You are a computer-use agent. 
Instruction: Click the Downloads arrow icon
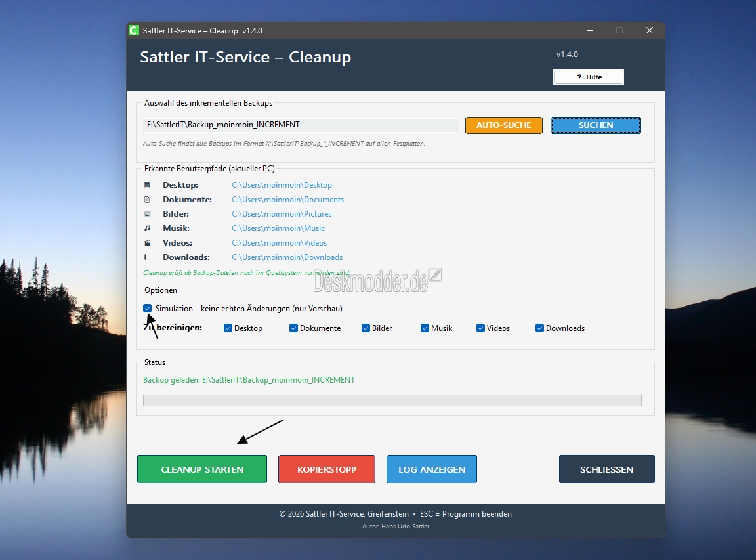pos(146,257)
